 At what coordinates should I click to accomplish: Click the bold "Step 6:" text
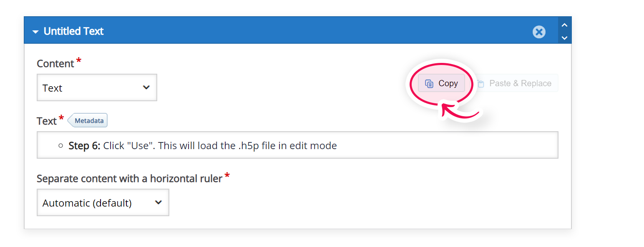click(x=84, y=146)
